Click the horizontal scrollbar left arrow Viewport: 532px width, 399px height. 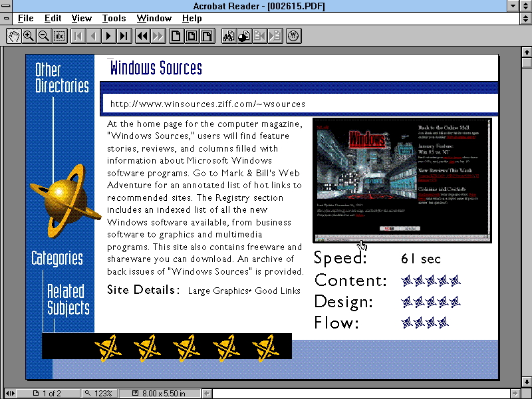[207, 394]
